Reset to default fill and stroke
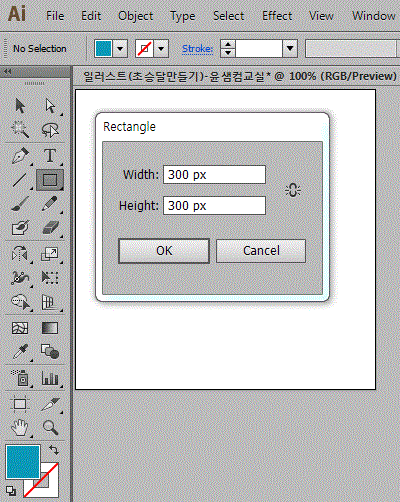Viewport: 400px width, 502px height. (x=11, y=491)
